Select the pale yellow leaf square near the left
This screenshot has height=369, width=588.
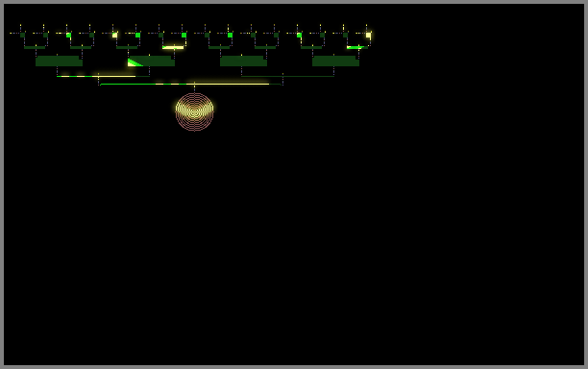[114, 36]
